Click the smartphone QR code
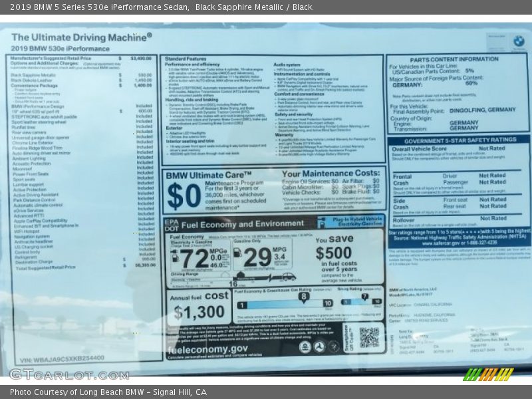Screen dimensions: 532x399 click(x=369, y=337)
